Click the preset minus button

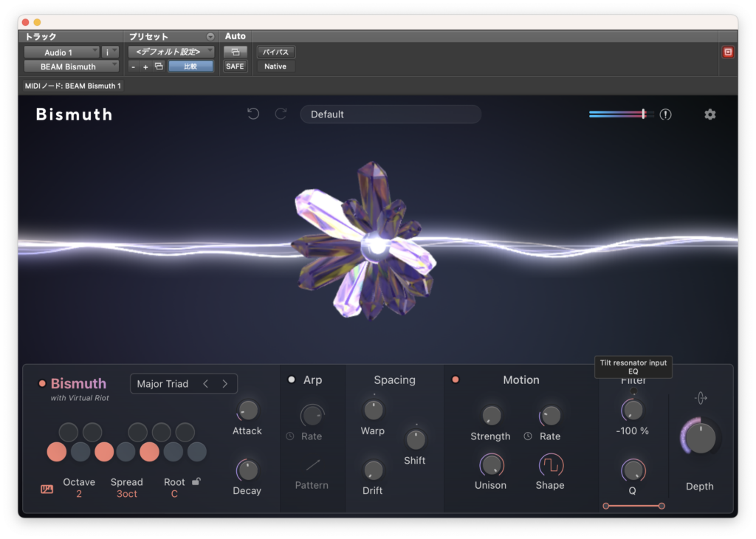point(133,66)
